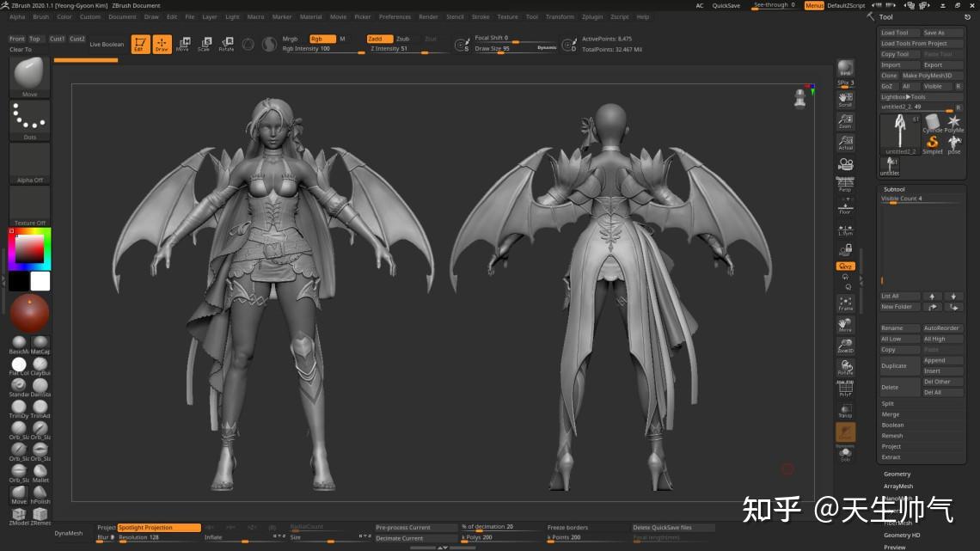Expand the Extract subtool section
Screen dimensions: 980x551
(891, 457)
